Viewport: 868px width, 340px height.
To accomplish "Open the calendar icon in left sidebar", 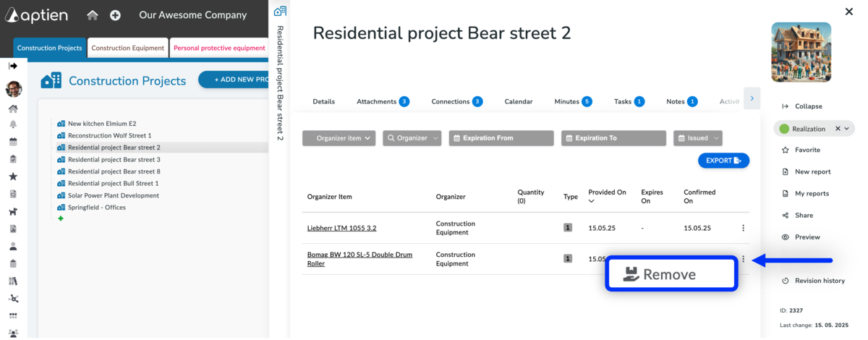I will pyautogui.click(x=13, y=142).
